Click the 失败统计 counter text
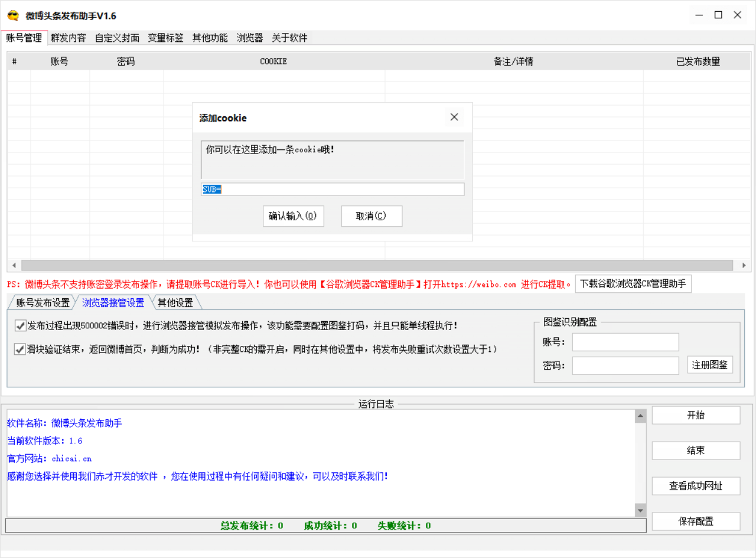 click(404, 526)
